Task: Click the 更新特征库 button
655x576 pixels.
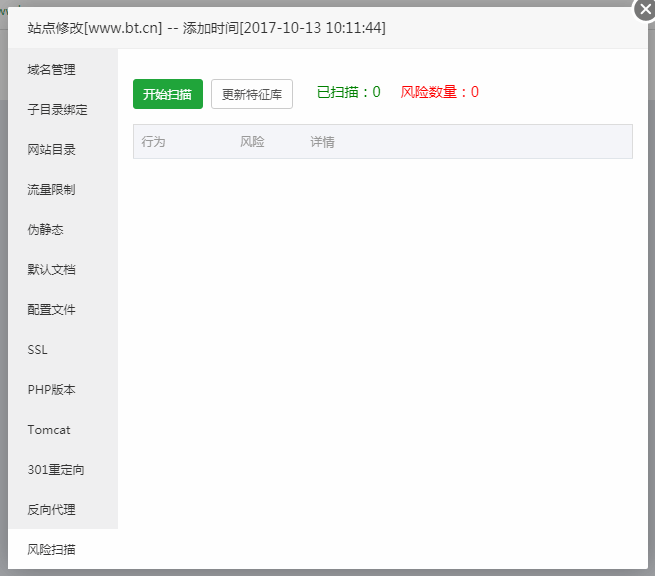Action: (252, 94)
